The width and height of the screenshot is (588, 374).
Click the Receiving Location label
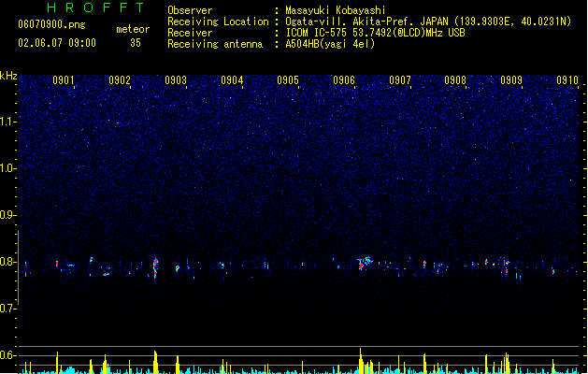coord(218,22)
